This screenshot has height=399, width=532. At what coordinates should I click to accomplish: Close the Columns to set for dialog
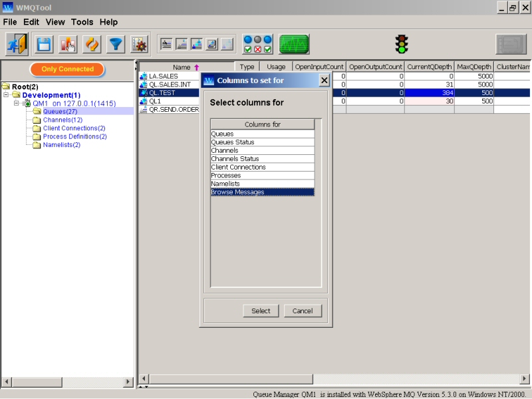(324, 80)
